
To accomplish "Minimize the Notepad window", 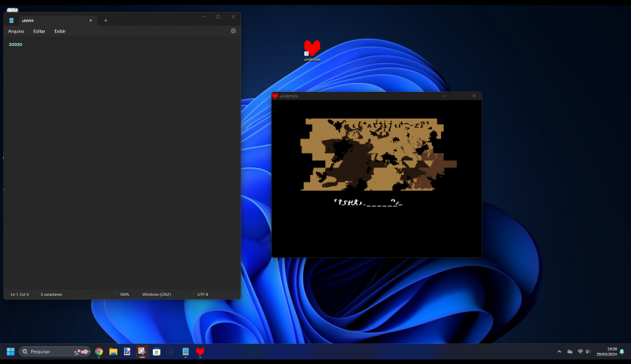I will tap(203, 17).
